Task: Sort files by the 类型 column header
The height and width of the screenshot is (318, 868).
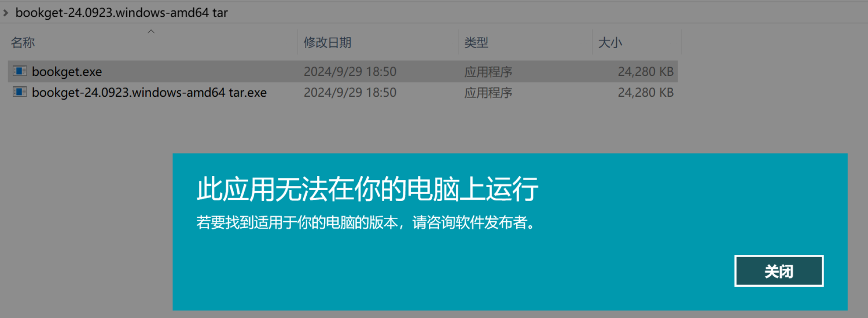Action: click(476, 43)
